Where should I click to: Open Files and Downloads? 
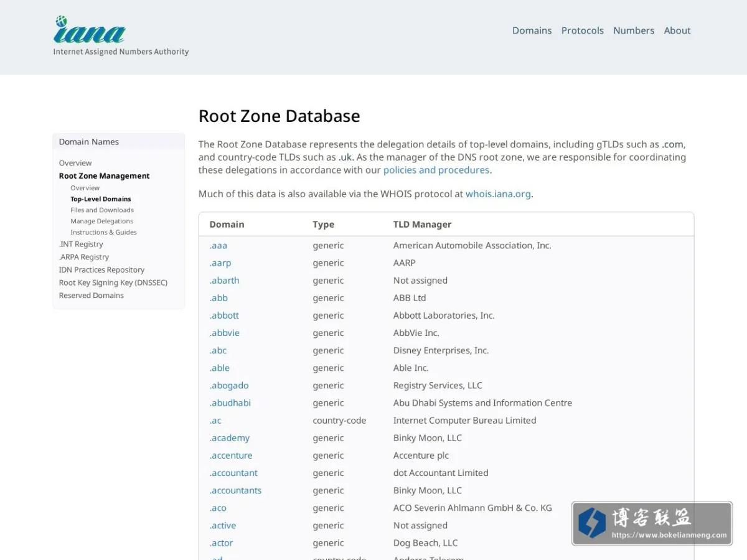(x=102, y=210)
